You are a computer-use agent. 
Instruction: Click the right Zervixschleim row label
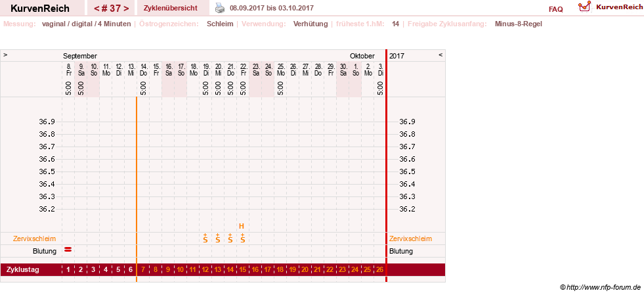click(411, 238)
